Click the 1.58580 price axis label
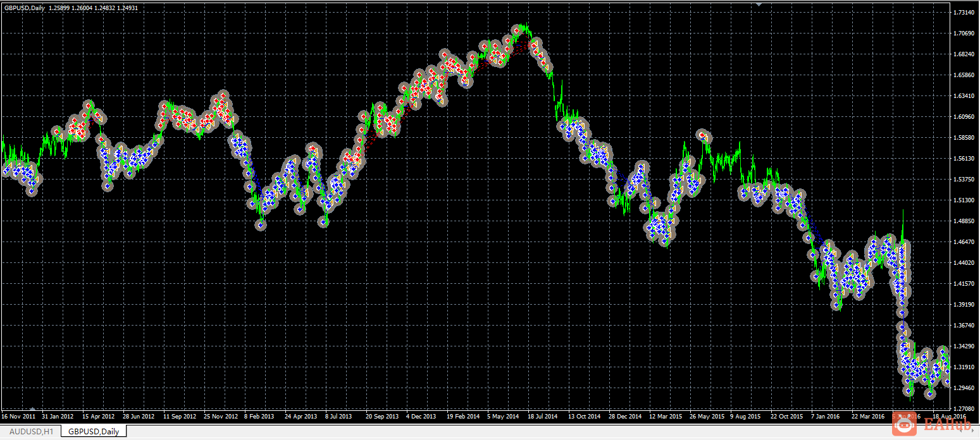 point(965,138)
